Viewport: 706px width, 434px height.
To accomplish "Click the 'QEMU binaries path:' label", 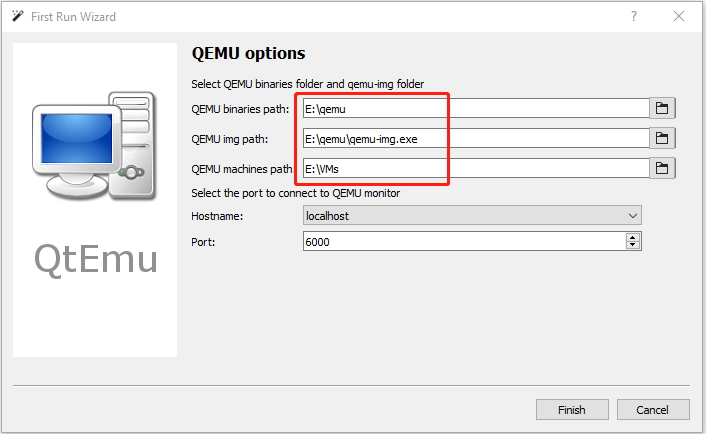I will click(240, 109).
